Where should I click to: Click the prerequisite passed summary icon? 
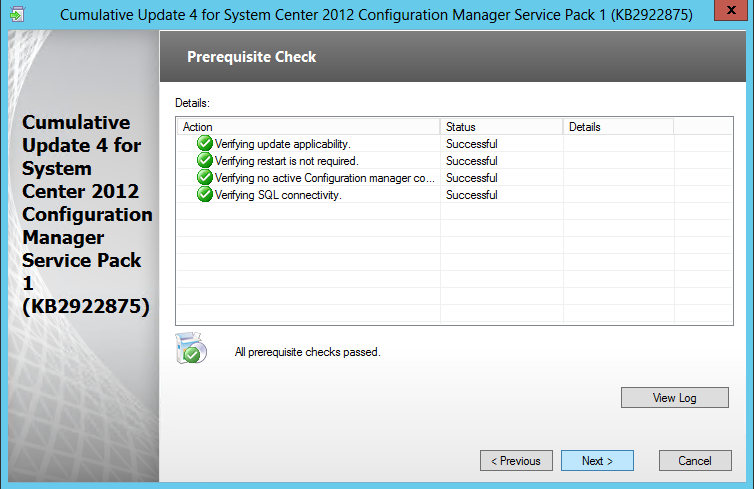pyautogui.click(x=190, y=349)
